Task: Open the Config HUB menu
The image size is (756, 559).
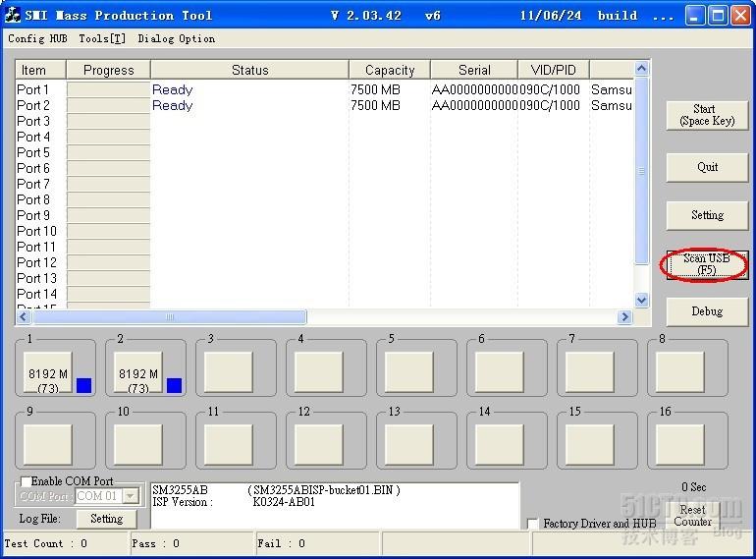Action: pos(37,38)
